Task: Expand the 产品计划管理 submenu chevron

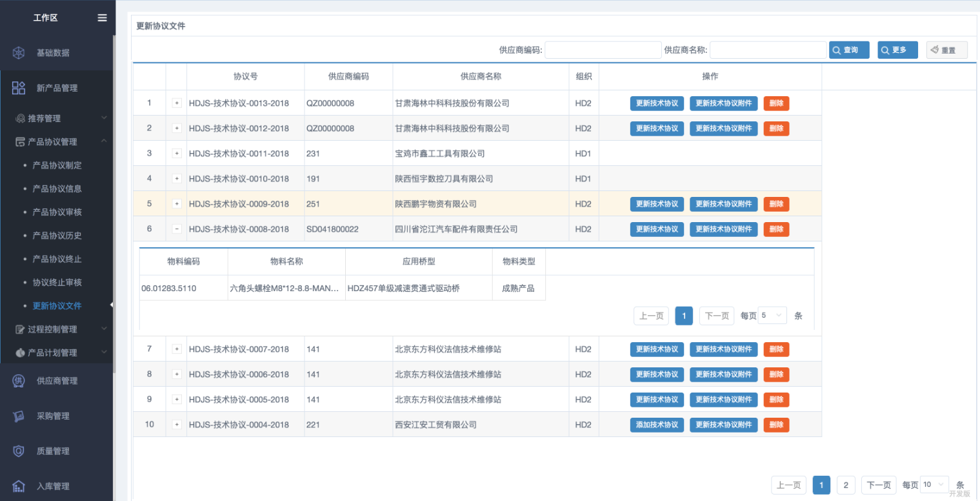Action: [104, 353]
